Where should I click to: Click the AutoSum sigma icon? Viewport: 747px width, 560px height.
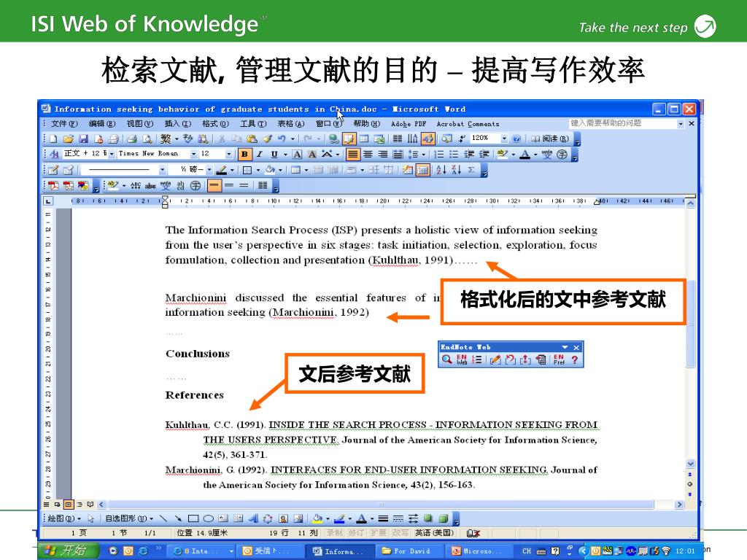pos(471,169)
